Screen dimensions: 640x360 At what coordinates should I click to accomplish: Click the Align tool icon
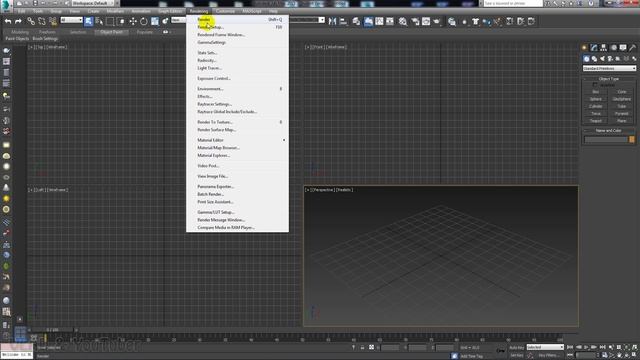344,21
